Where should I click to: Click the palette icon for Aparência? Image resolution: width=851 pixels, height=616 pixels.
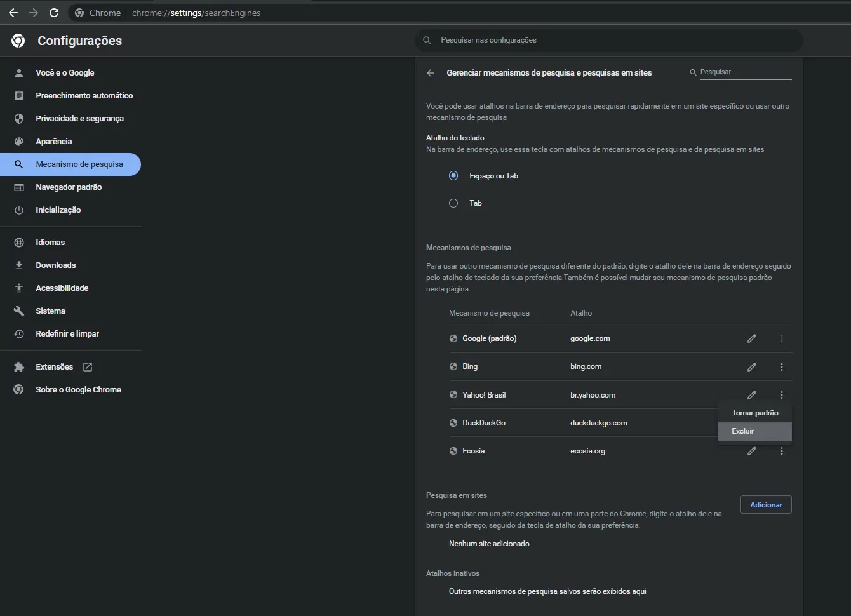[x=19, y=142]
